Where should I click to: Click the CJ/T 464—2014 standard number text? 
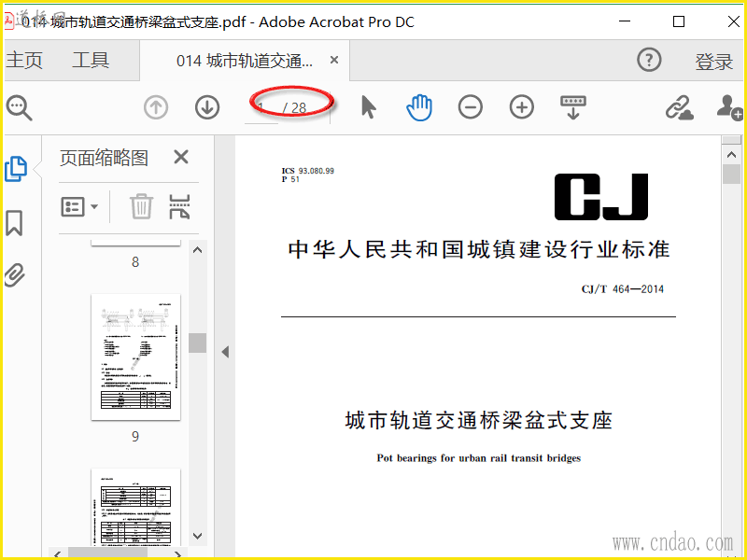coord(622,289)
